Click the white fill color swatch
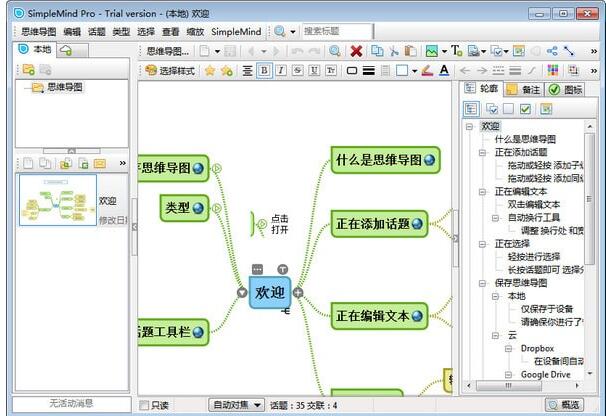 [x=402, y=71]
